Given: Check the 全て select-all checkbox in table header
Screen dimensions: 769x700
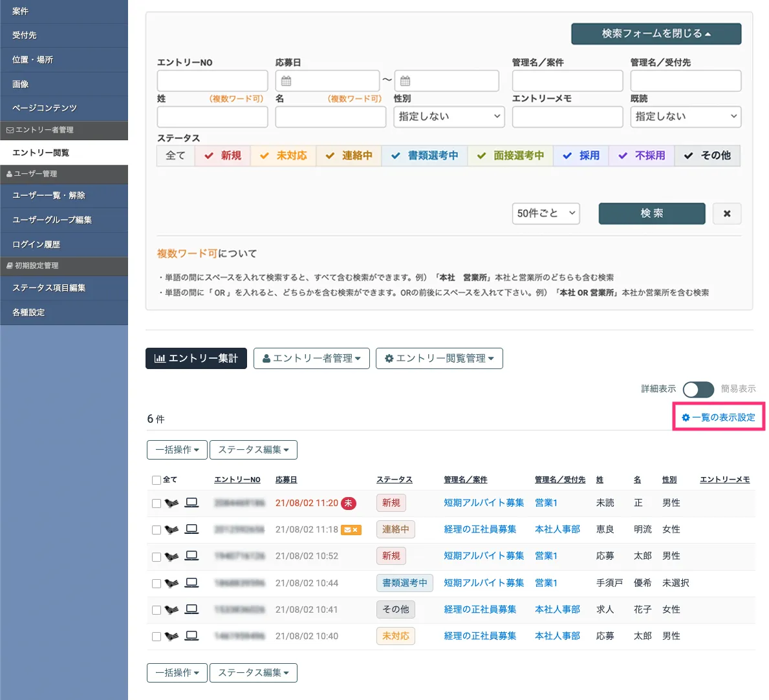Looking at the screenshot, I should (x=157, y=480).
